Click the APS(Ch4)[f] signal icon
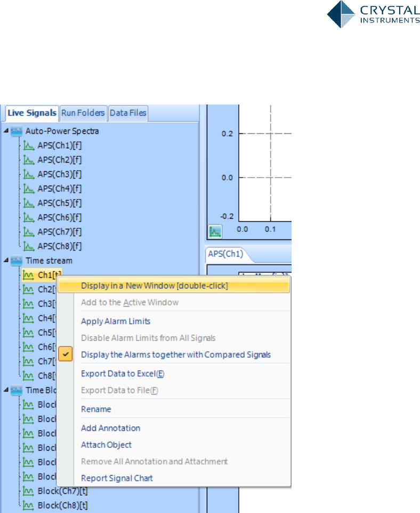This screenshot has width=420, height=513. pyautogui.click(x=29, y=189)
